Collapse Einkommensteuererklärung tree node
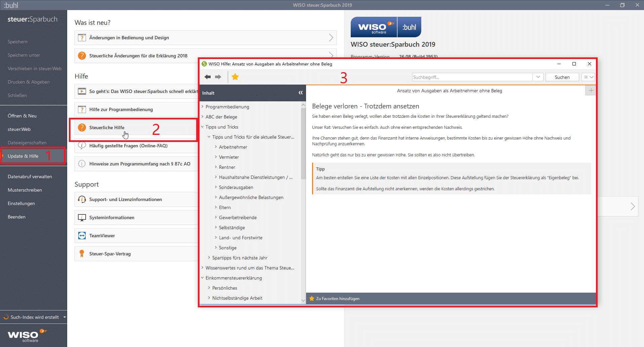Image resolution: width=644 pixels, height=347 pixels. click(x=203, y=278)
